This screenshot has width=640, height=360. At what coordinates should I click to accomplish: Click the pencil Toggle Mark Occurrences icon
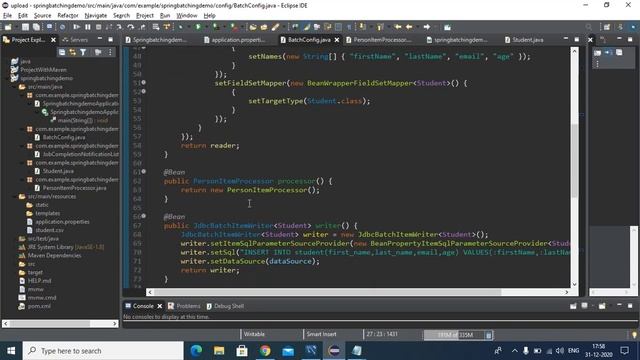[x=307, y=27]
